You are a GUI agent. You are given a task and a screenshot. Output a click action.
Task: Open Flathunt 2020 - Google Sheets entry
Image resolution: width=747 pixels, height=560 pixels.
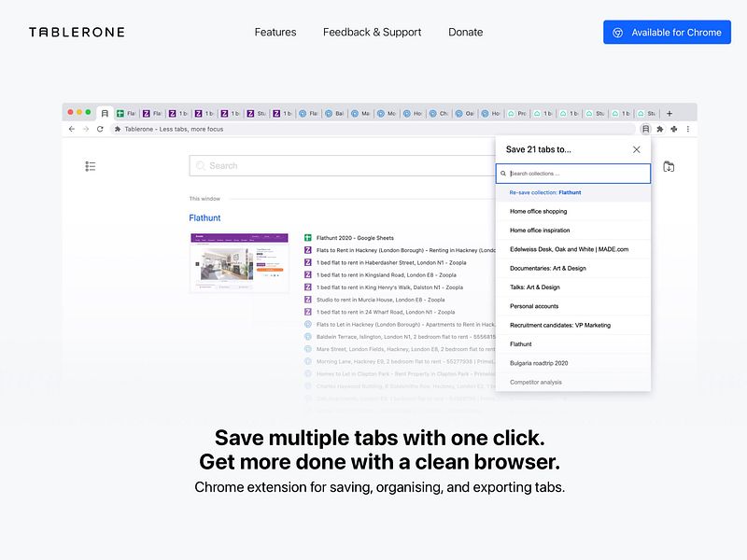click(355, 238)
